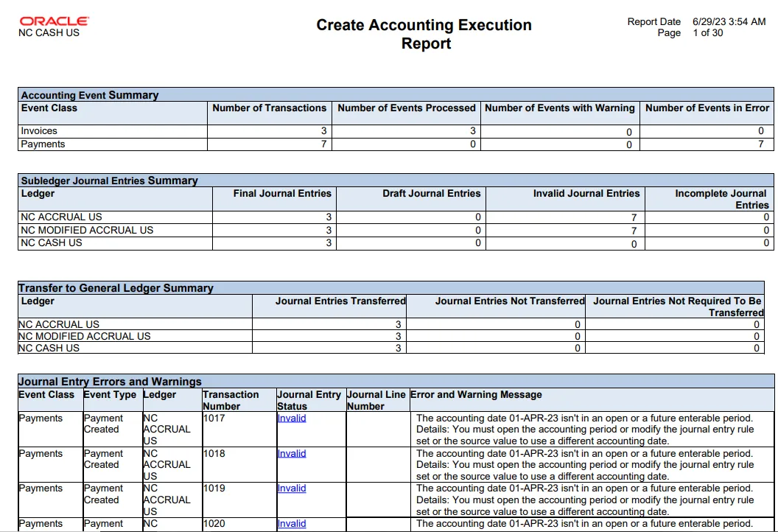The height and width of the screenshot is (532, 778).
Task: Click the Error and Warning Message column header
Action: 476,395
